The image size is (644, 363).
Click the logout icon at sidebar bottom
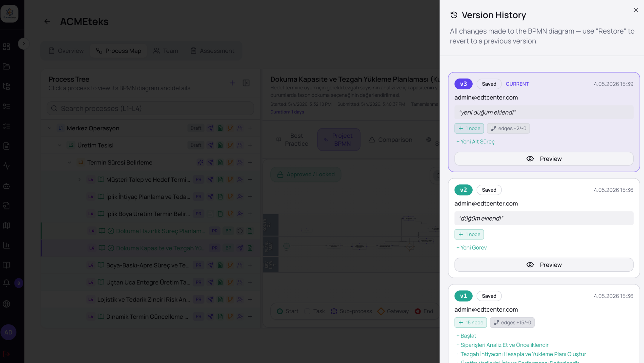point(6,354)
